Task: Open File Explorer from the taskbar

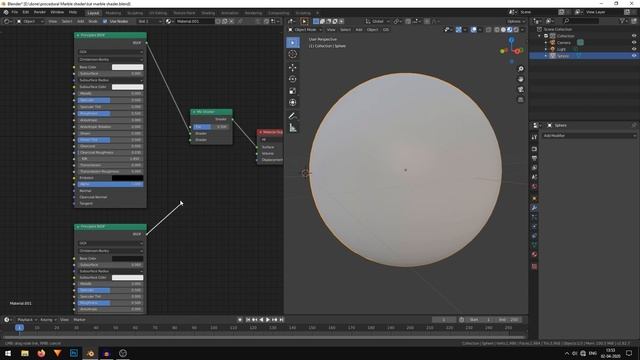Action: click(25, 353)
